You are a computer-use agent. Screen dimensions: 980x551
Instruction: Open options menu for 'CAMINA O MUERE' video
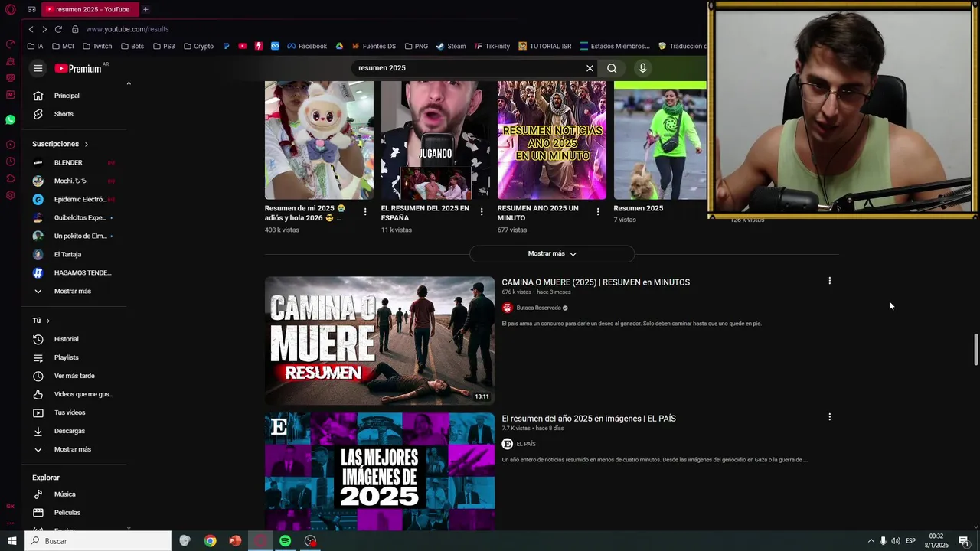coord(829,281)
